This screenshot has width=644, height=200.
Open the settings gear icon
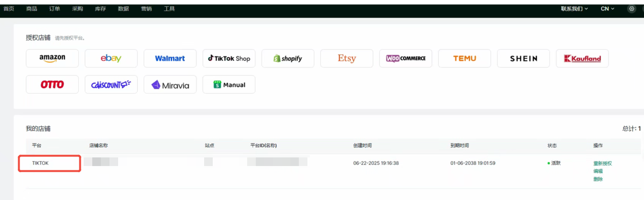pos(632,9)
